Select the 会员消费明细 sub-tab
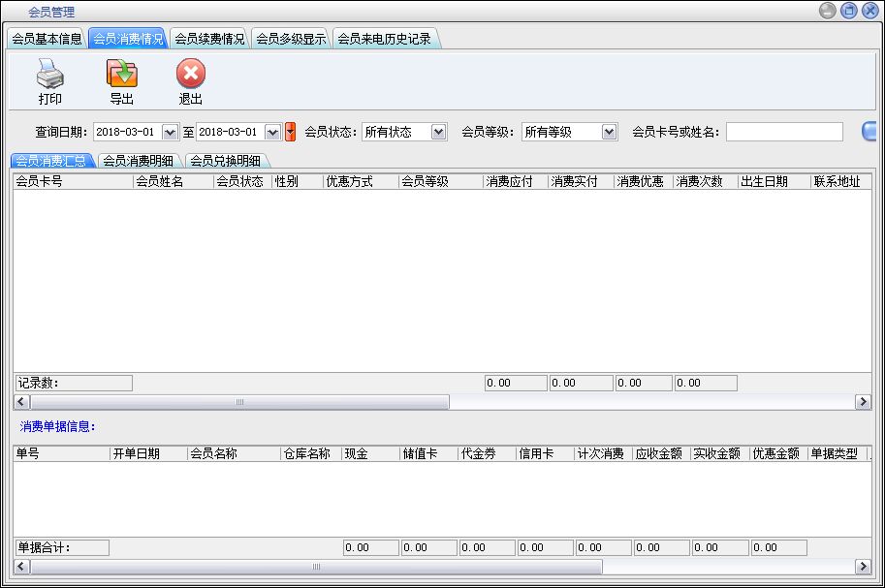 click(x=139, y=161)
